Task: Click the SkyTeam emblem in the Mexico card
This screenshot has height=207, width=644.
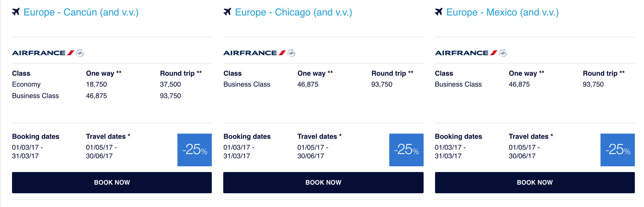Action: coord(503,53)
